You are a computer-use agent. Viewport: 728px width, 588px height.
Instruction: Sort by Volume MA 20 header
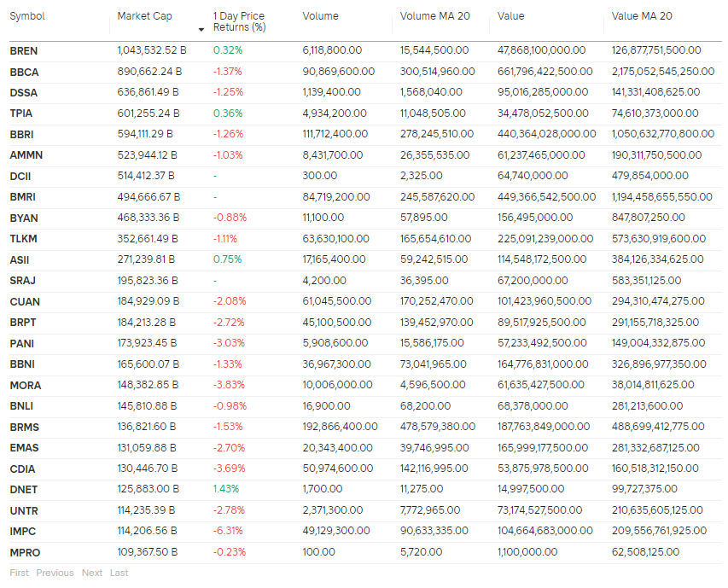coord(435,16)
